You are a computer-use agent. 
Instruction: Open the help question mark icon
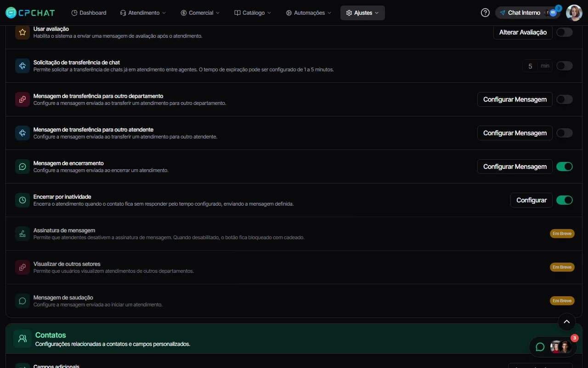click(x=485, y=13)
